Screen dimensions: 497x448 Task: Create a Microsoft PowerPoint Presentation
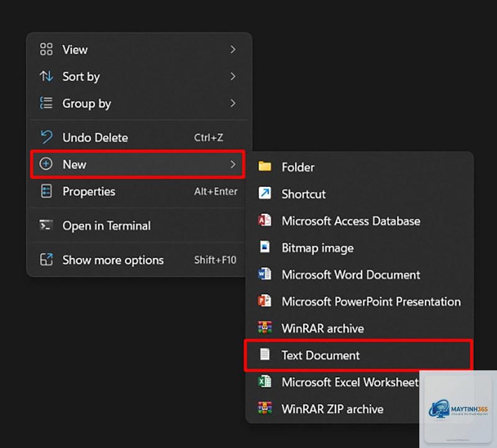(360, 301)
